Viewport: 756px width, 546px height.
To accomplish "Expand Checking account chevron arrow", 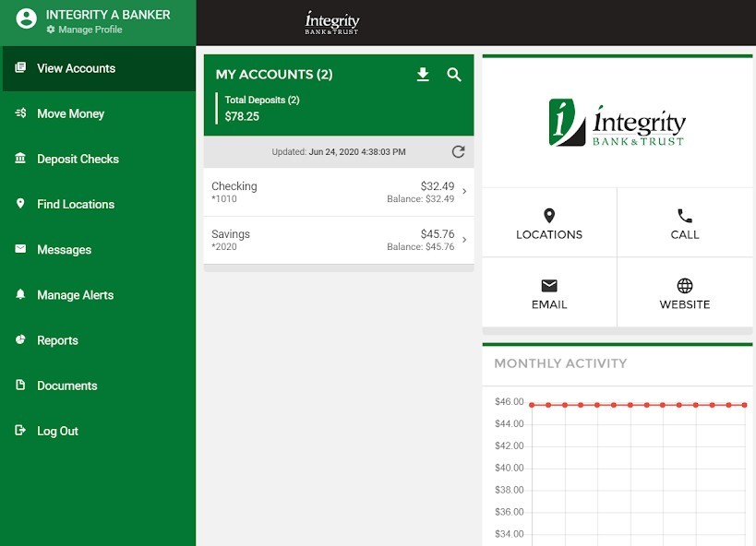I will tap(464, 191).
